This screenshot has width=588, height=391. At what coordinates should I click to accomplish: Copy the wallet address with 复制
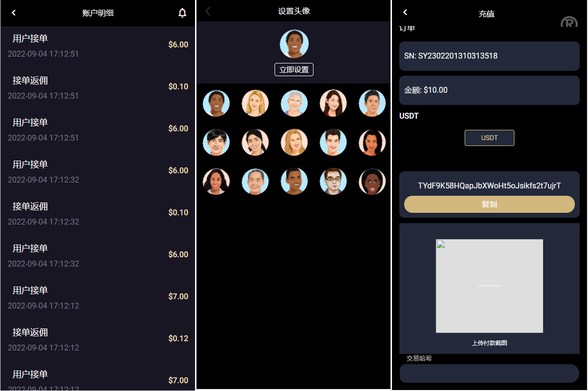[x=490, y=205]
